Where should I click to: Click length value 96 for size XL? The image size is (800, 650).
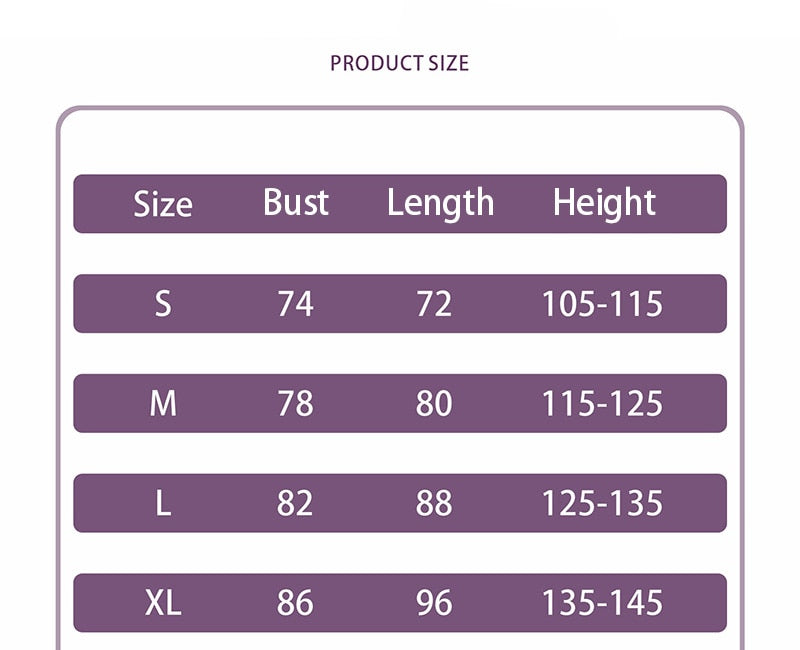click(x=434, y=603)
